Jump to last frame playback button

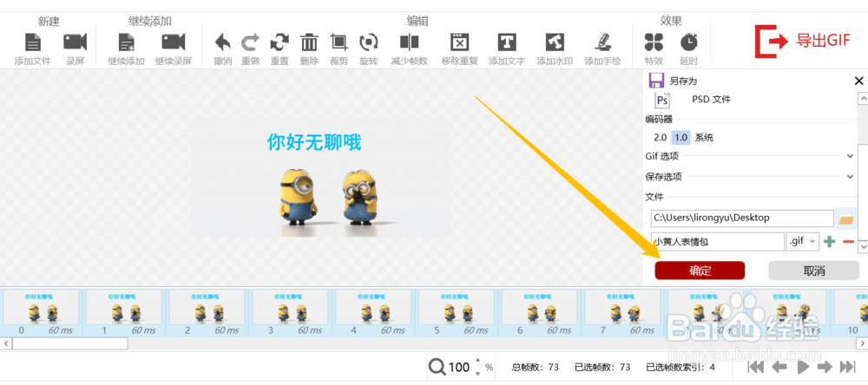[847, 367]
